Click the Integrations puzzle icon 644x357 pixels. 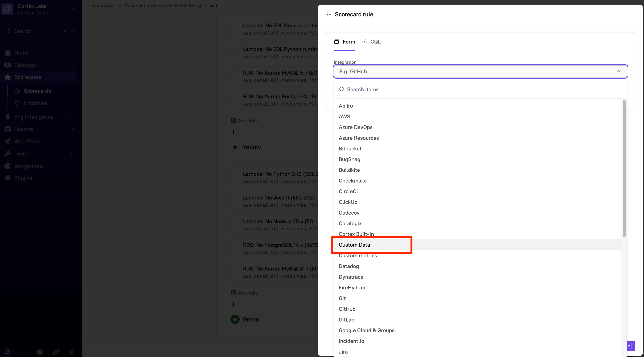pyautogui.click(x=8, y=166)
